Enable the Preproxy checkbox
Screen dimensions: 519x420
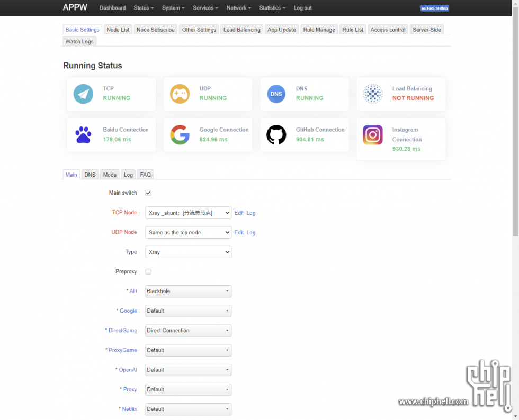[x=148, y=271]
